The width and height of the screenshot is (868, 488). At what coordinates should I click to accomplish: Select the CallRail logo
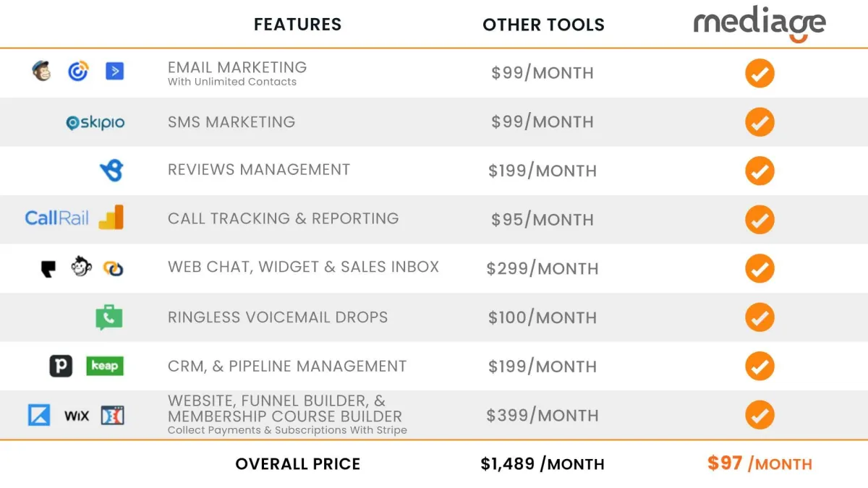(56, 218)
